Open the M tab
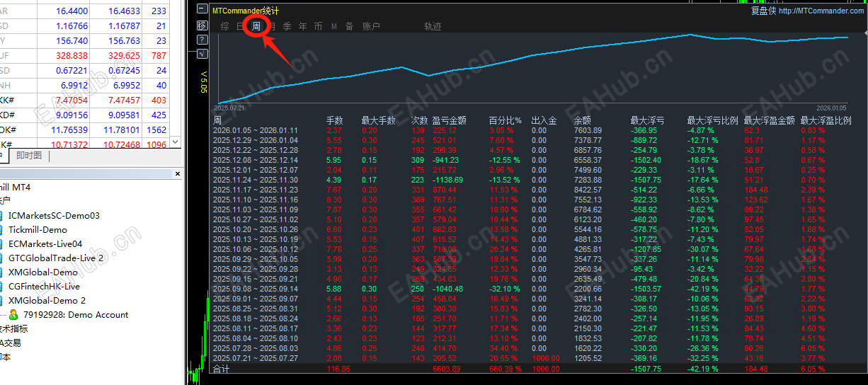The height and width of the screenshot is (385, 868). [x=334, y=26]
